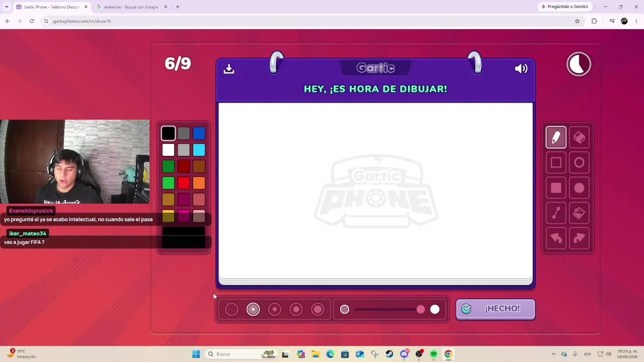
Task: Pick the dark gray color swatch
Action: [184, 133]
